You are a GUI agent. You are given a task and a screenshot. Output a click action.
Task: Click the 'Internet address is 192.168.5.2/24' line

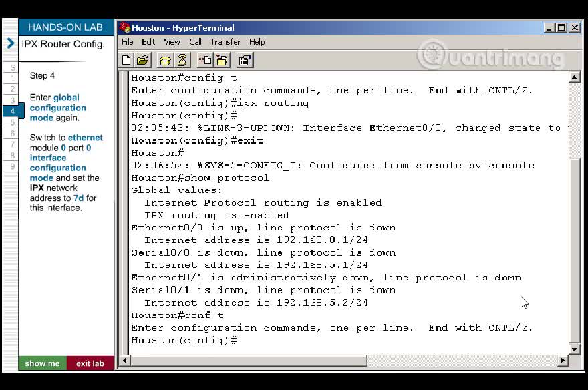(x=256, y=303)
